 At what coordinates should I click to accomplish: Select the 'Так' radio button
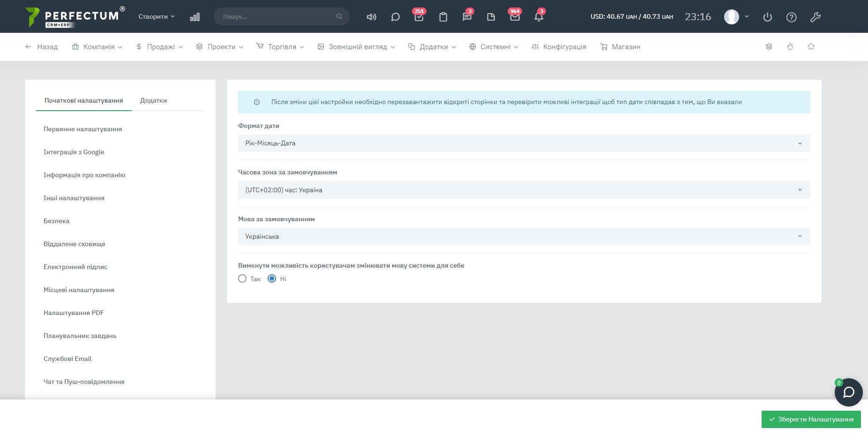[x=242, y=279]
